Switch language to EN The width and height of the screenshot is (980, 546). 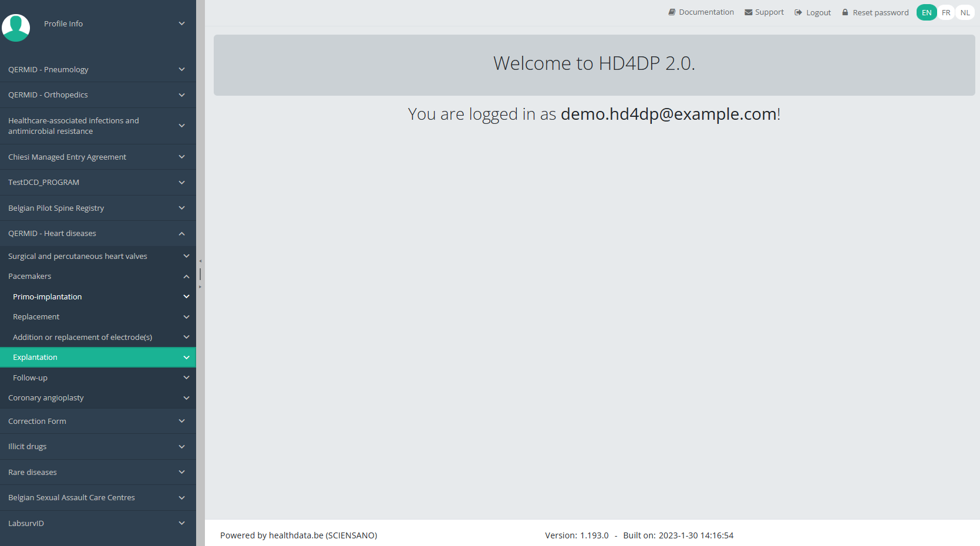point(926,12)
